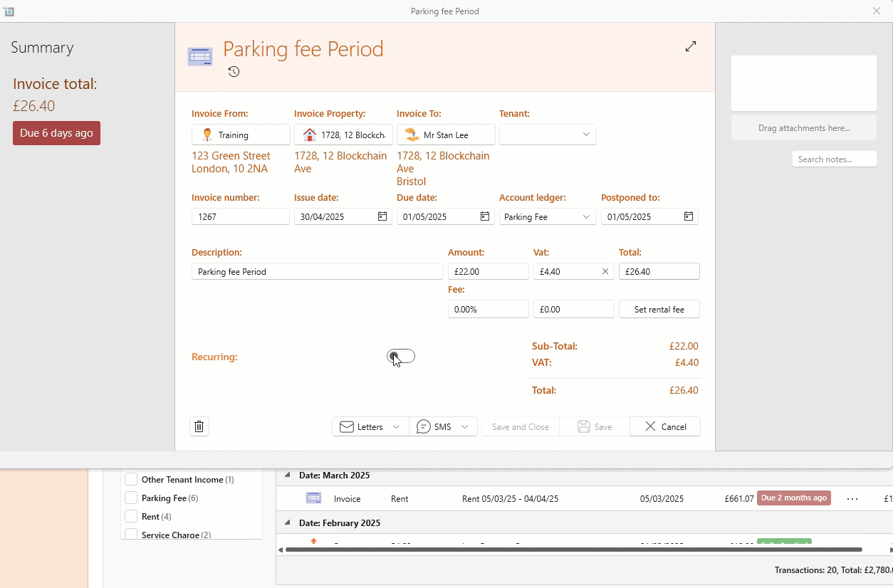Screen dimensions: 893x588
Task: Collapse the Date: March 2025 group
Action: [x=288, y=475]
